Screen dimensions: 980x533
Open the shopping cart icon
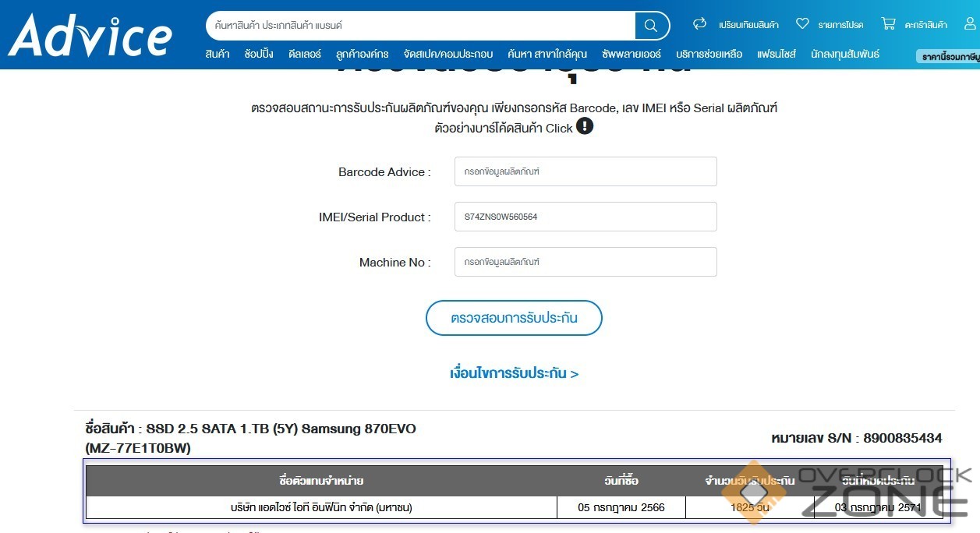(888, 24)
